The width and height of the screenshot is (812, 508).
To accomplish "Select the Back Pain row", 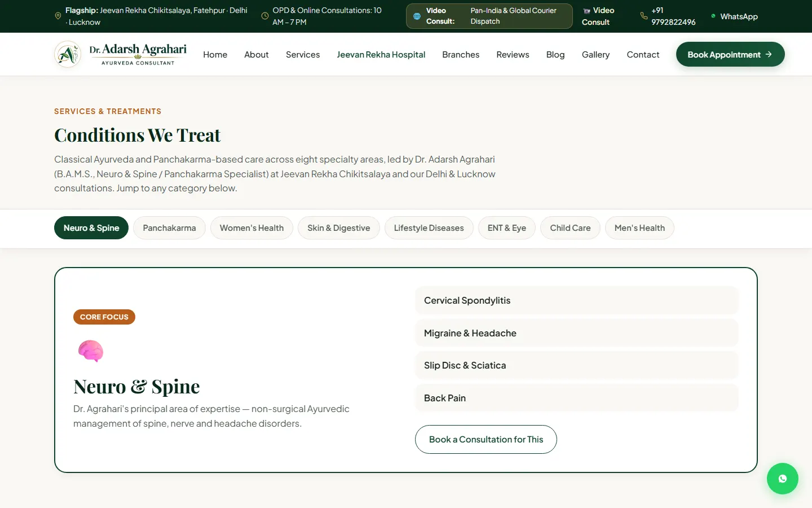I will (577, 398).
